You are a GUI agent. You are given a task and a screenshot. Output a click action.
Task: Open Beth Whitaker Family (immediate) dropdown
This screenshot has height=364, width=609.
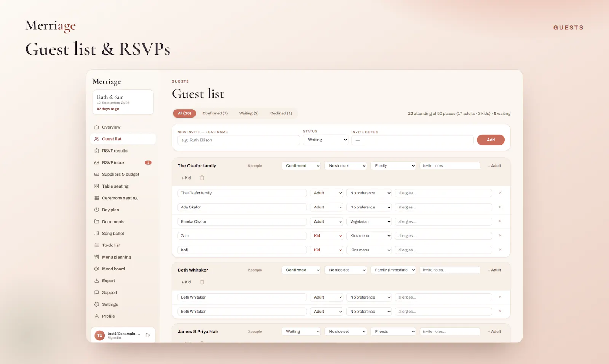[393, 270]
